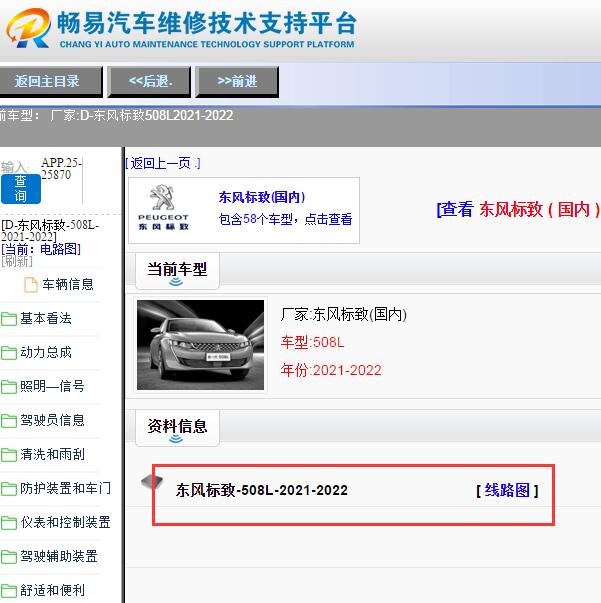Open the 线路图 link

point(507,490)
